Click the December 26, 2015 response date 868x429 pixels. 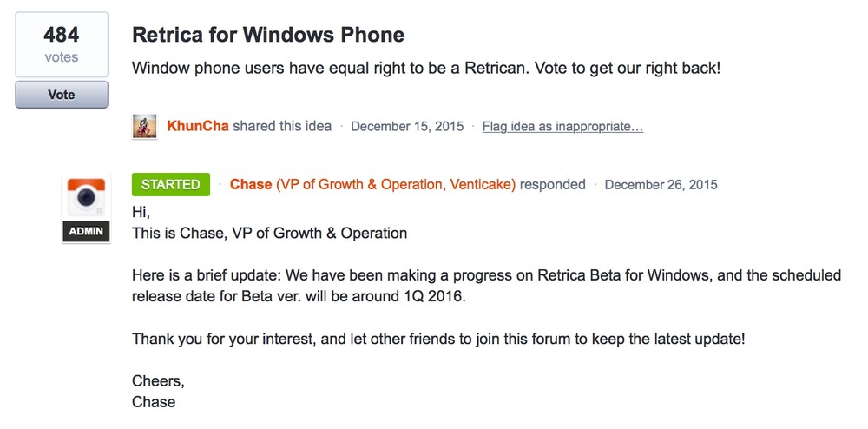[661, 184]
